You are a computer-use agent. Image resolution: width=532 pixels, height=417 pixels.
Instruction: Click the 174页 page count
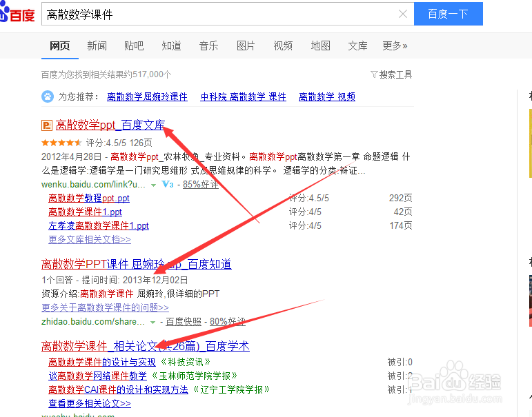point(401,226)
